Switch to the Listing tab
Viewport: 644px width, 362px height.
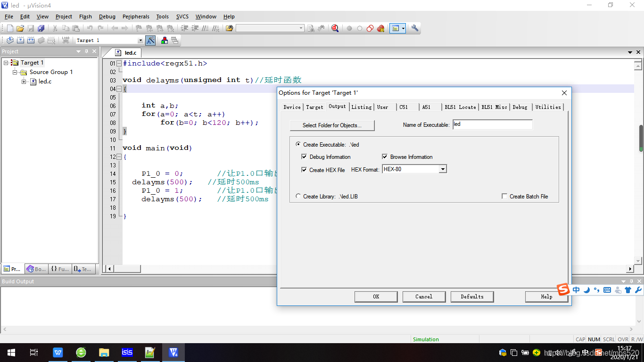pyautogui.click(x=362, y=107)
